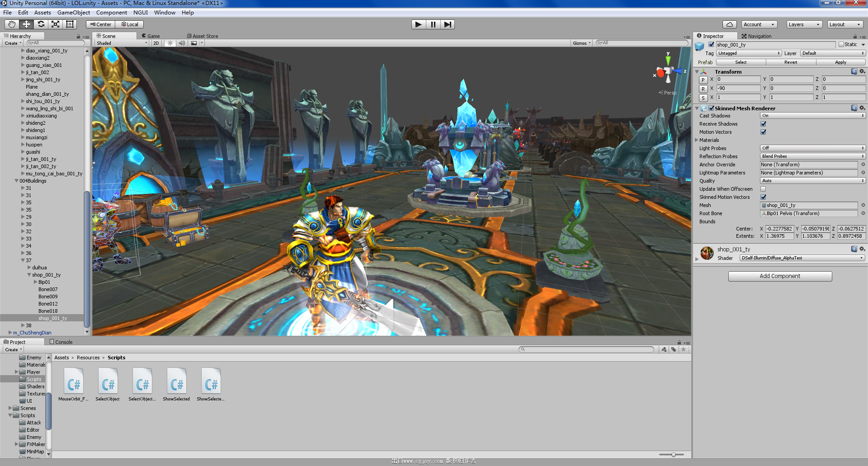Select the Rect transform tool
This screenshot has width=868, height=466.
pos(70,24)
